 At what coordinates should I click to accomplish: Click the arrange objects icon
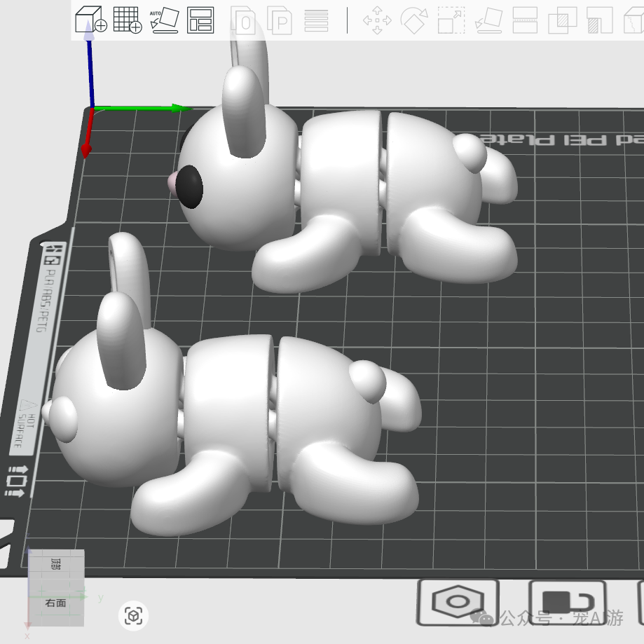(x=200, y=21)
